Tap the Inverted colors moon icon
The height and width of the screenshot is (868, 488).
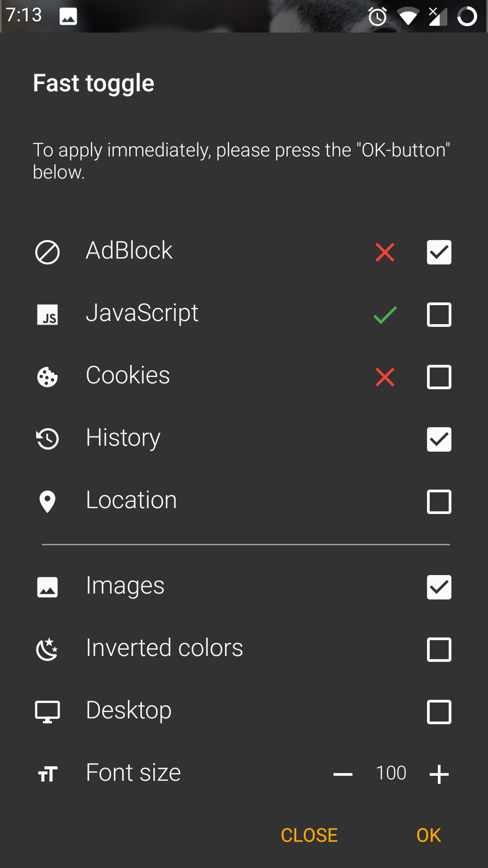[47, 649]
